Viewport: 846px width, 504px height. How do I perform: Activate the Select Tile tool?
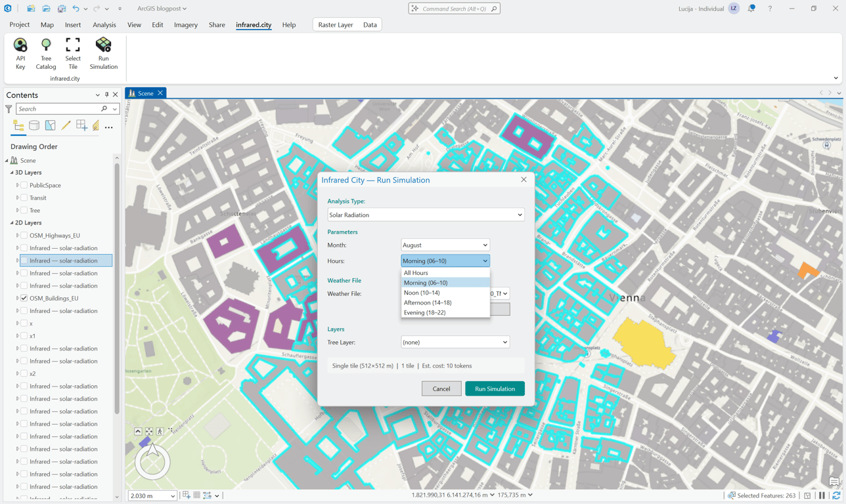[73, 53]
